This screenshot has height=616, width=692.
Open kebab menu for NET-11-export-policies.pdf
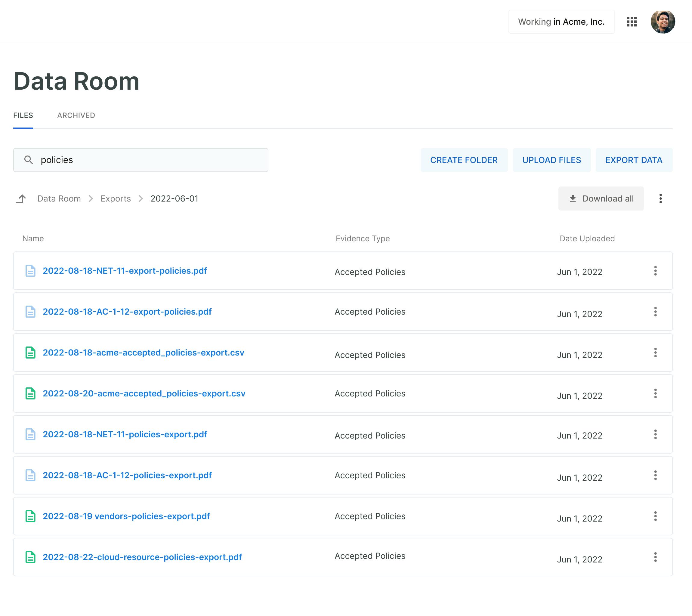(x=655, y=271)
